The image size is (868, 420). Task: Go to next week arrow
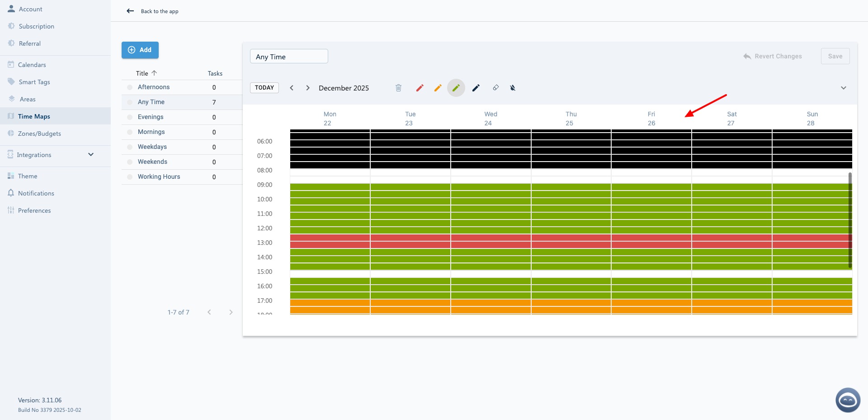click(x=307, y=88)
